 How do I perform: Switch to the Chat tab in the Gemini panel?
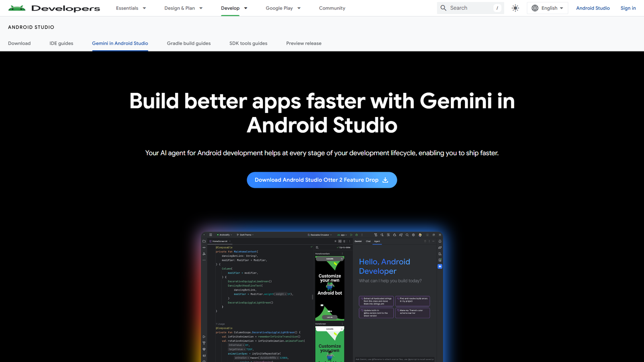click(368, 241)
